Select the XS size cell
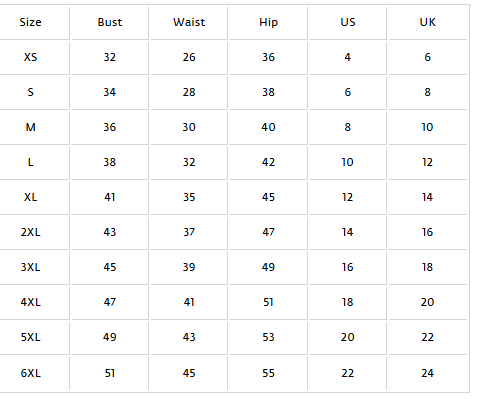This screenshot has height=400, width=477. pyautogui.click(x=30, y=57)
